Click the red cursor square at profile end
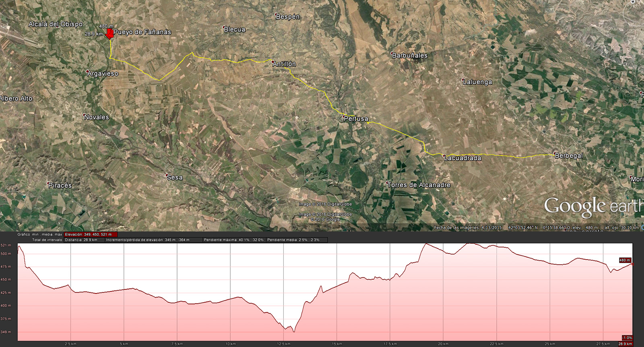This screenshot has height=347, width=644. point(633,264)
